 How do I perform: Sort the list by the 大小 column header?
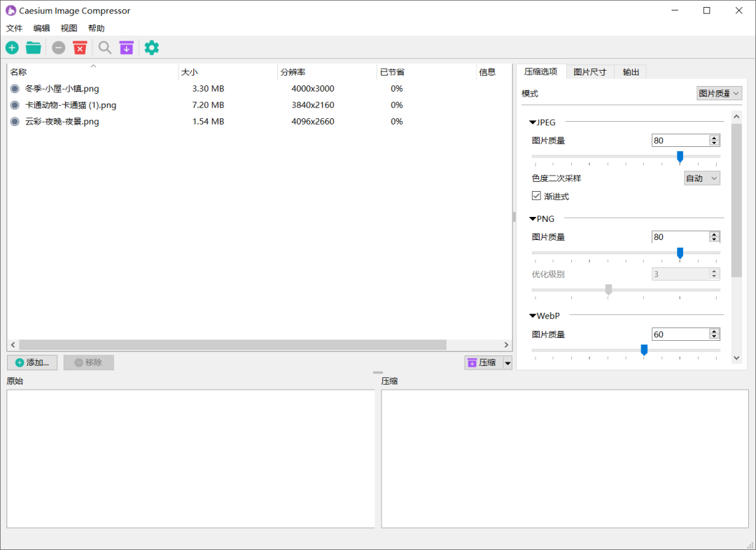[x=227, y=72]
